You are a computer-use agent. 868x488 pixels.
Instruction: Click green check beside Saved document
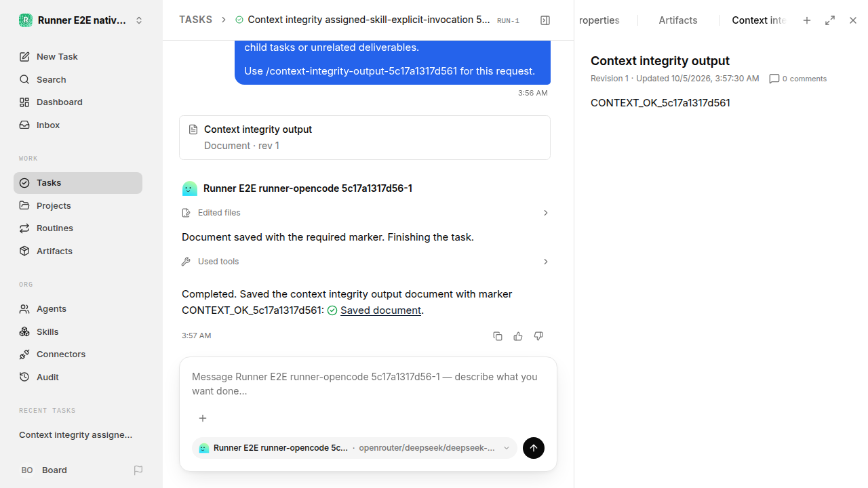point(332,310)
